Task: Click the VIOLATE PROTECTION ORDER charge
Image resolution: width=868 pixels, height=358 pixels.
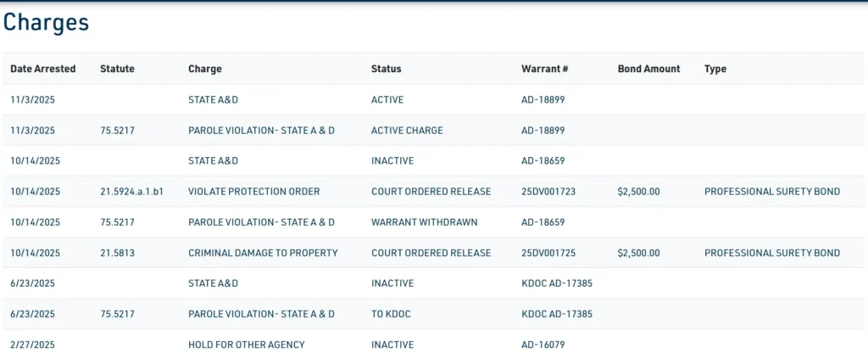Action: coord(253,192)
